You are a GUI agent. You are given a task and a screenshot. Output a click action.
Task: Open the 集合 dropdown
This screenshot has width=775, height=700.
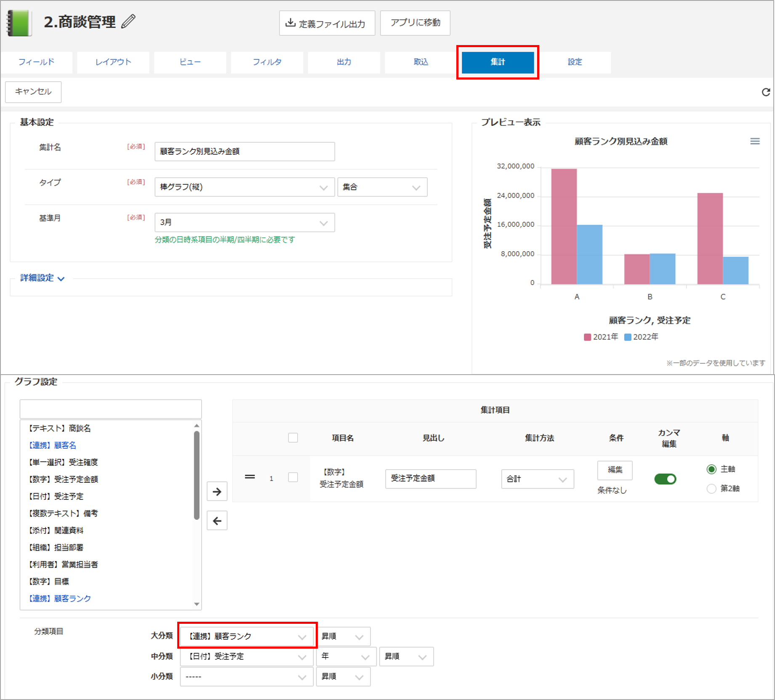[382, 187]
